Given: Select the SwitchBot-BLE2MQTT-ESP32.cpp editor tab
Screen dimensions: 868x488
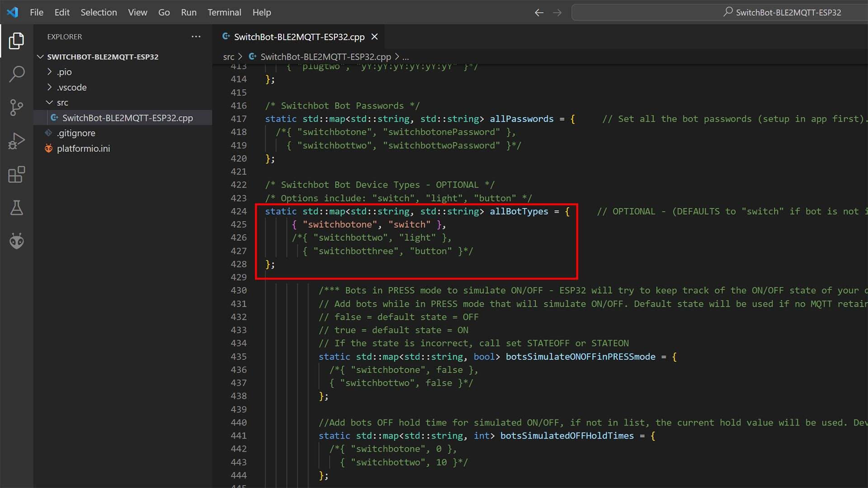Looking at the screenshot, I should (x=299, y=37).
